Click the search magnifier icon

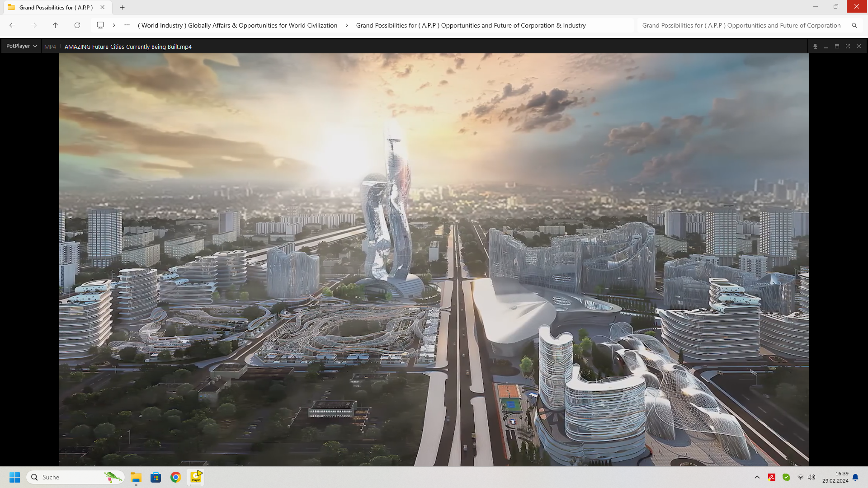[x=854, y=25]
